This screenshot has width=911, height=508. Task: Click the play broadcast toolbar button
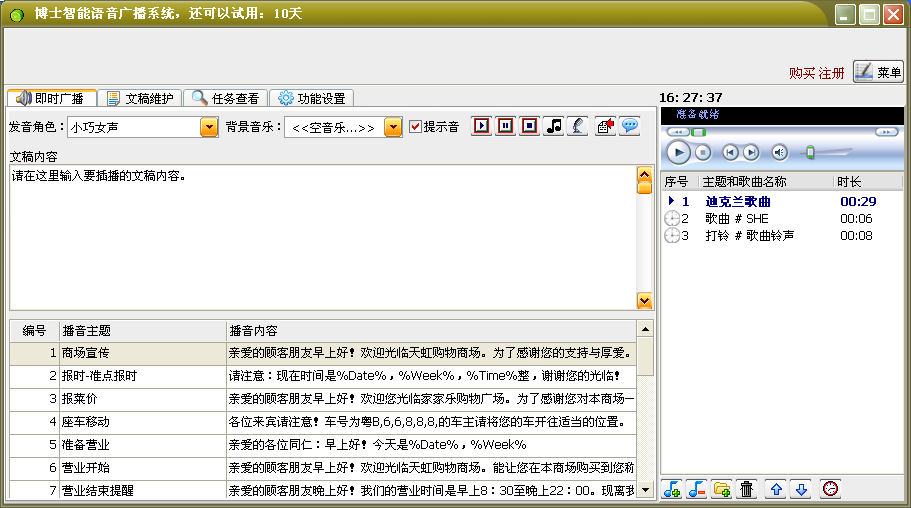(482, 126)
